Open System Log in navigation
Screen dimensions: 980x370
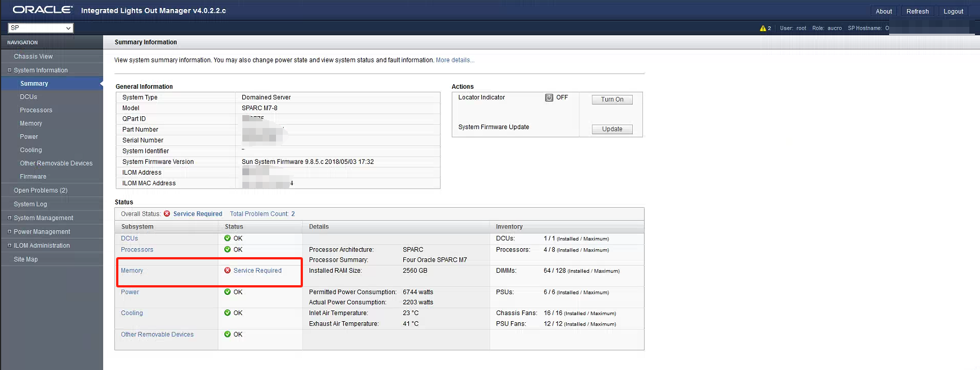click(30, 204)
